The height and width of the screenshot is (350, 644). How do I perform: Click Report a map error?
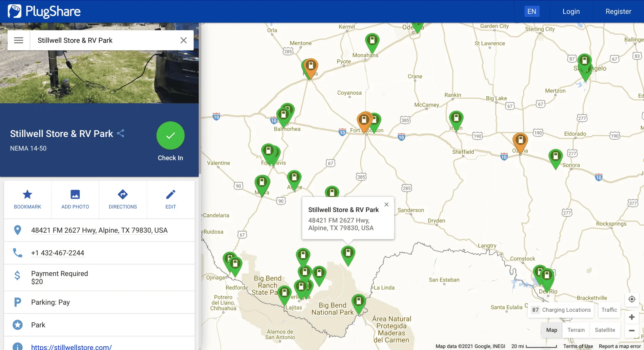[x=620, y=346]
